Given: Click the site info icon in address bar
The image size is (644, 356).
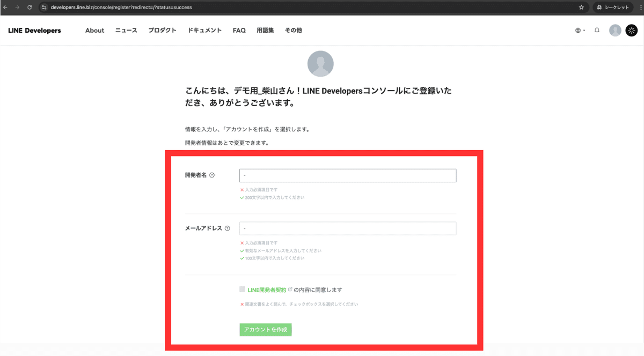Looking at the screenshot, I should [x=45, y=8].
